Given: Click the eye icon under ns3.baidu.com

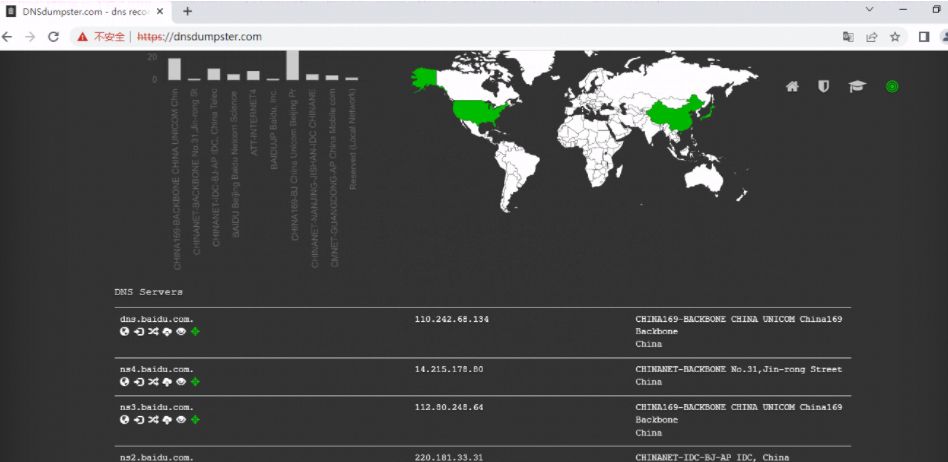Looking at the screenshot, I should coord(181,420).
